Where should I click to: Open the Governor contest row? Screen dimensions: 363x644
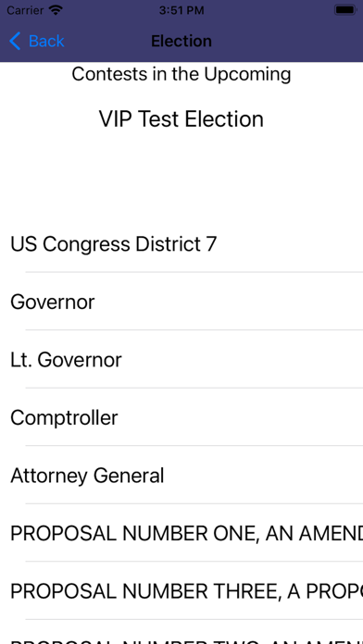(x=181, y=302)
